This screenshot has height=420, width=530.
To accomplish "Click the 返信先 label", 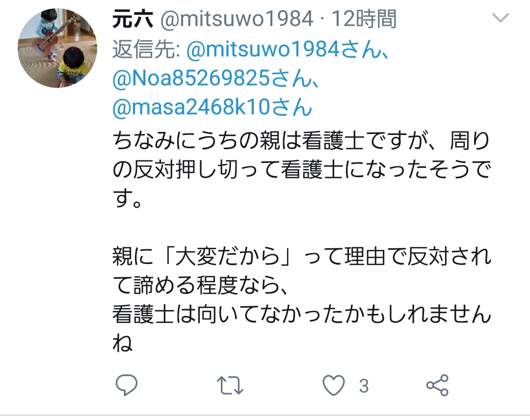I will [146, 50].
